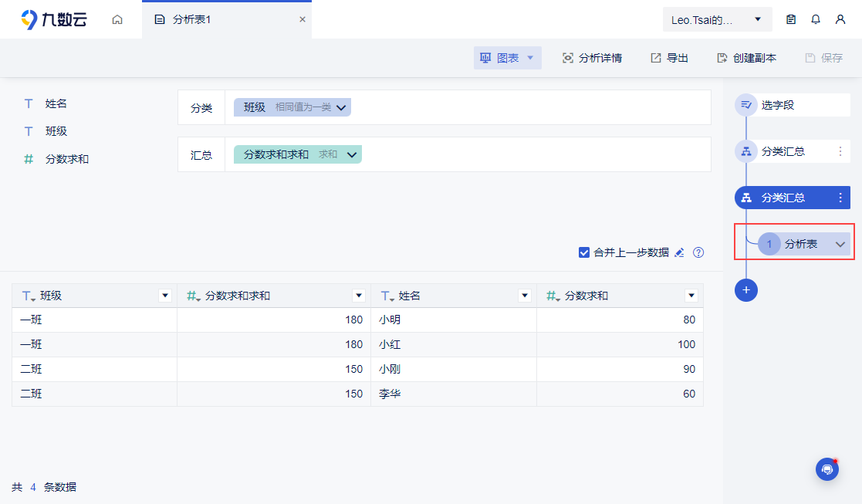Viewport: 862px width, 504px height.
Task: Click the number type icon beside 分数求和
Action: pyautogui.click(x=29, y=159)
